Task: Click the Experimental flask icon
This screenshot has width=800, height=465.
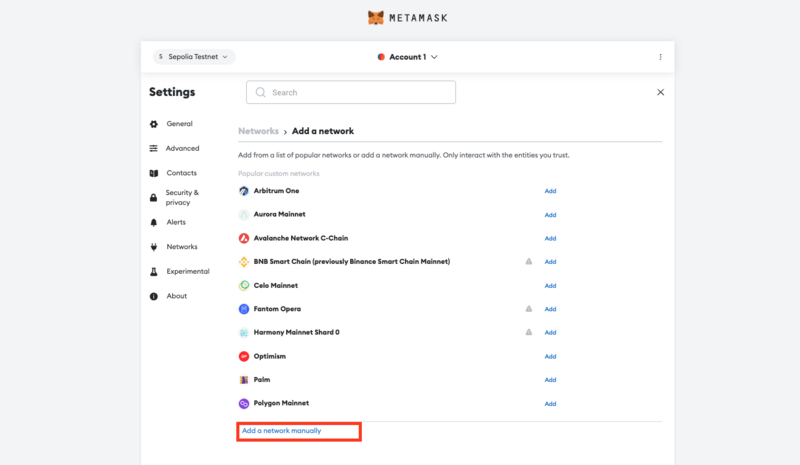Action: 154,272
